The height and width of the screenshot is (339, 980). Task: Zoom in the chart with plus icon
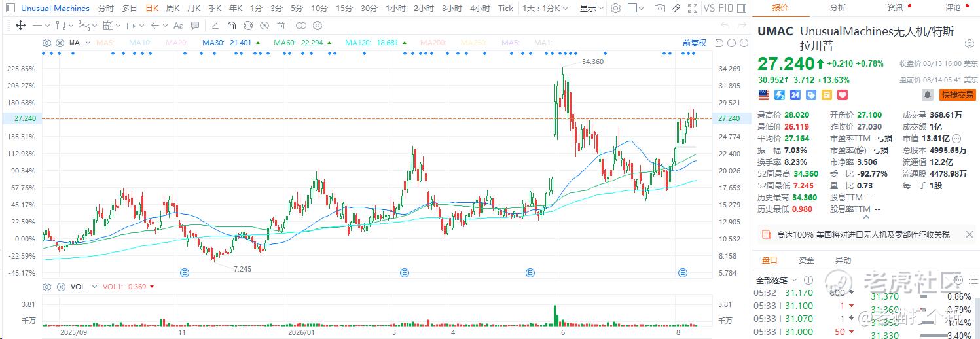point(744,43)
